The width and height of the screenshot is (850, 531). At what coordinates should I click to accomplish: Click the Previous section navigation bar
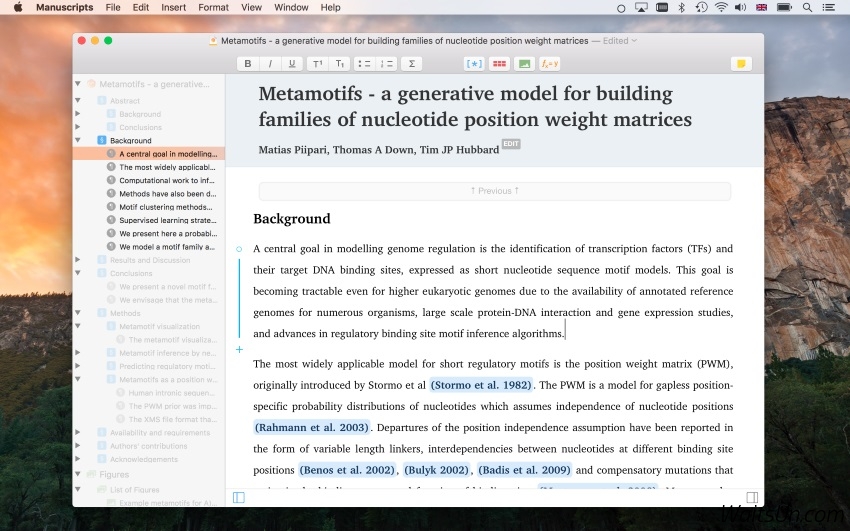pos(494,191)
